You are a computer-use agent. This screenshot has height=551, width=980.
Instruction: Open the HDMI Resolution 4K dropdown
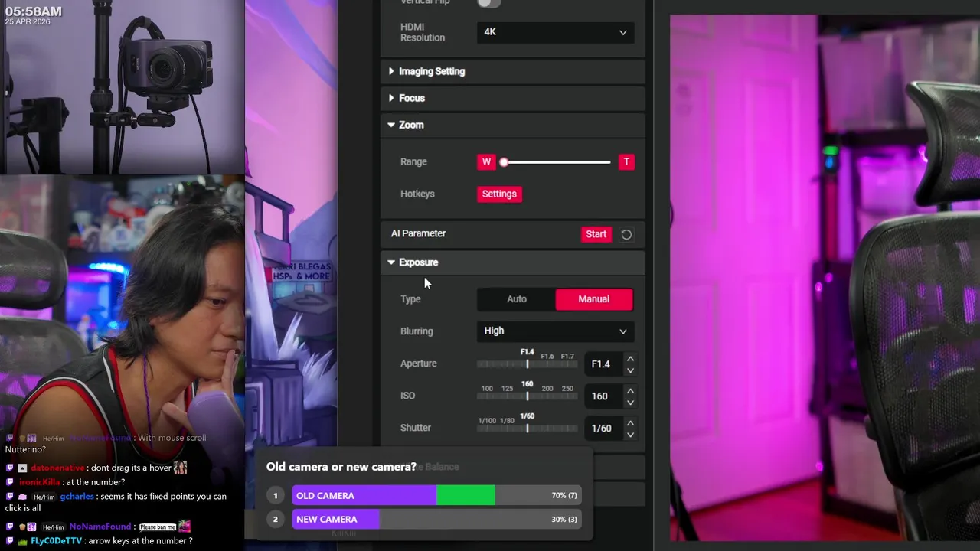[556, 32]
